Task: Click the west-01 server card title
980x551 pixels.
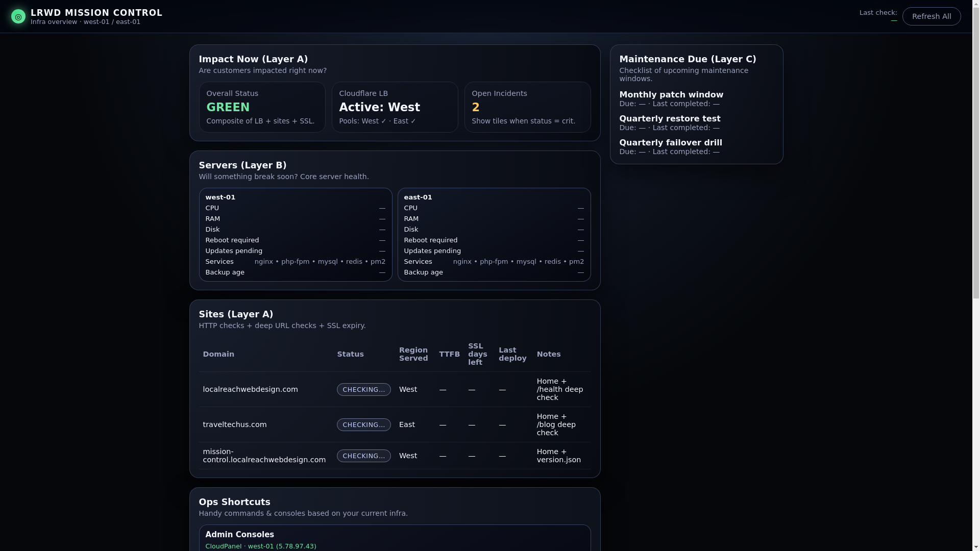Action: pos(220,197)
